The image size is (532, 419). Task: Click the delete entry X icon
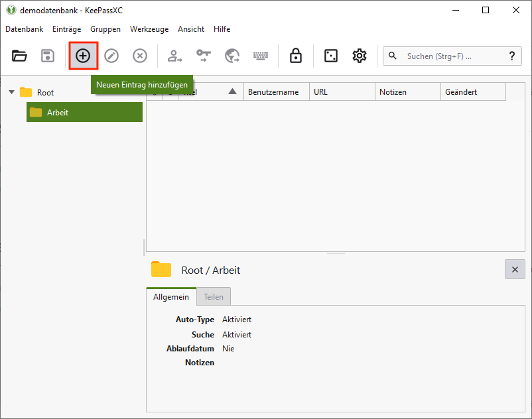(140, 56)
